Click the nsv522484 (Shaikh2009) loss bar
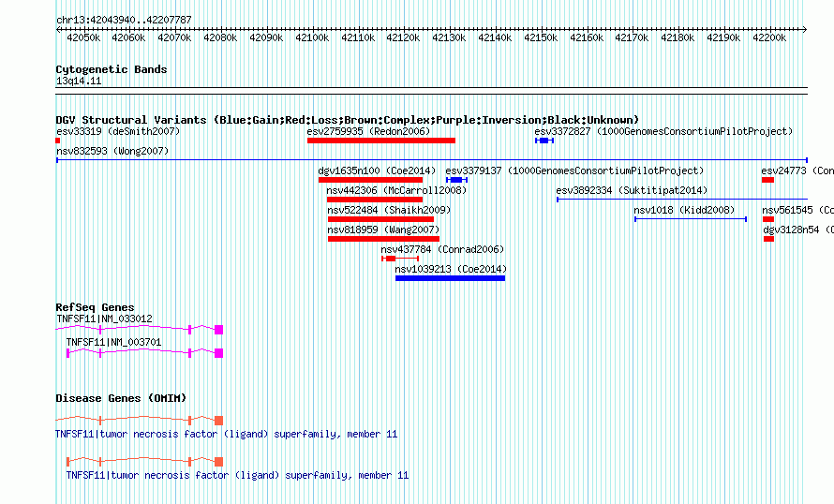 click(380, 219)
